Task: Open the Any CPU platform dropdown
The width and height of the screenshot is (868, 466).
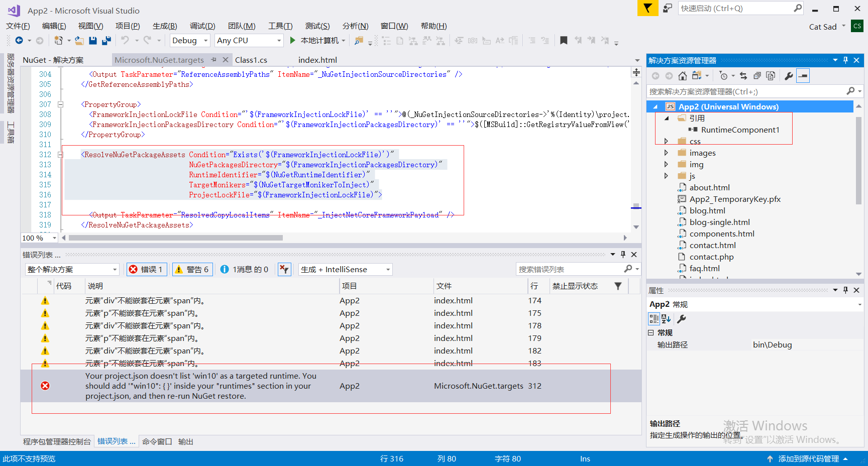Action: 250,41
